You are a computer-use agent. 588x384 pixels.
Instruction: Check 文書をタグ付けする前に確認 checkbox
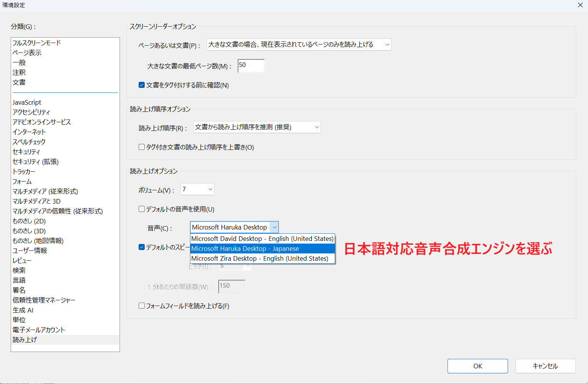142,85
